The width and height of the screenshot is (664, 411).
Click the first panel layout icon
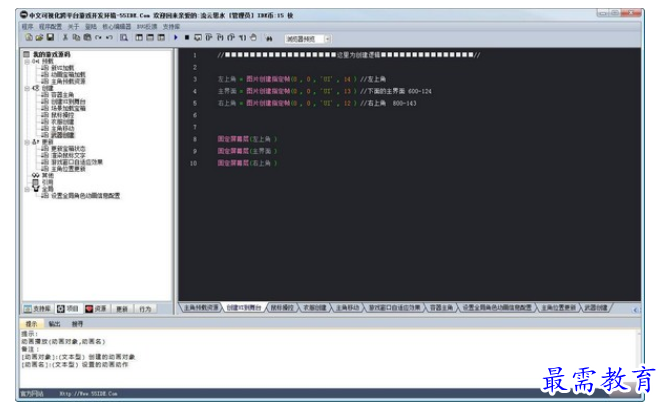(139, 38)
